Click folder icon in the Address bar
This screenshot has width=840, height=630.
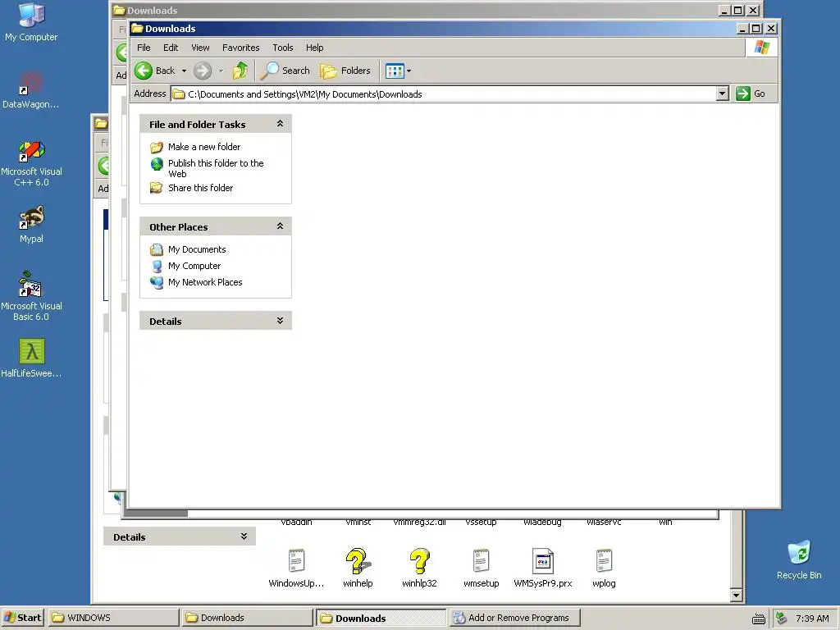click(x=178, y=94)
